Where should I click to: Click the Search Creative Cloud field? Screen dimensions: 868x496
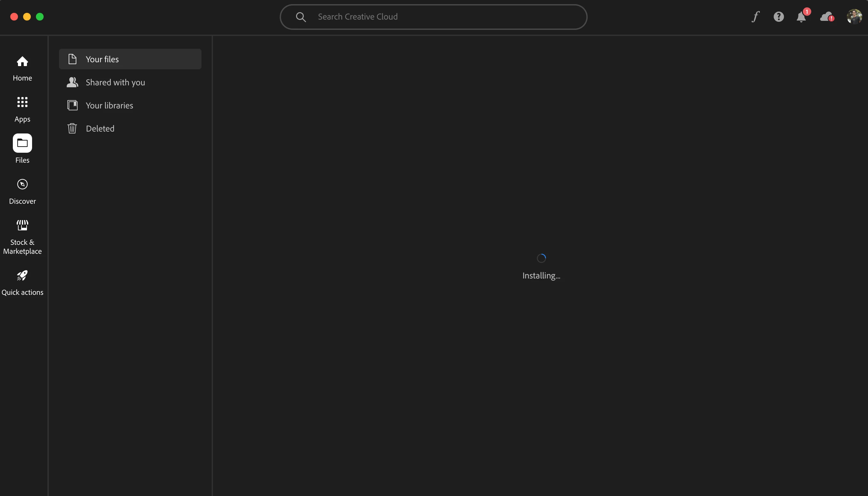point(443,17)
